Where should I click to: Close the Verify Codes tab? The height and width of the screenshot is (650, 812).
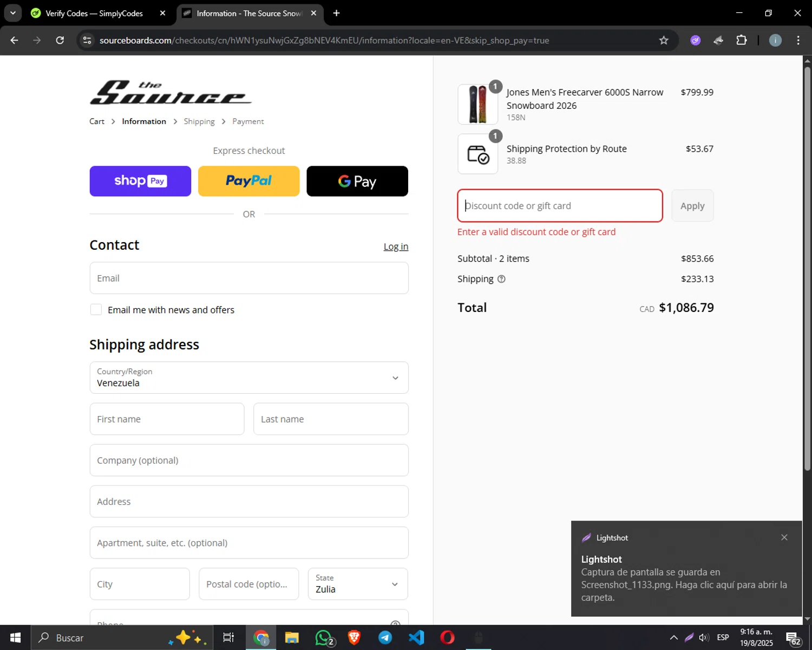coord(162,13)
